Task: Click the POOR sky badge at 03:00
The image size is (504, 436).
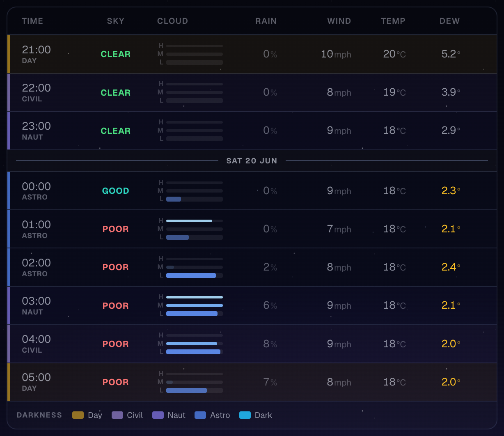Action: (x=116, y=306)
